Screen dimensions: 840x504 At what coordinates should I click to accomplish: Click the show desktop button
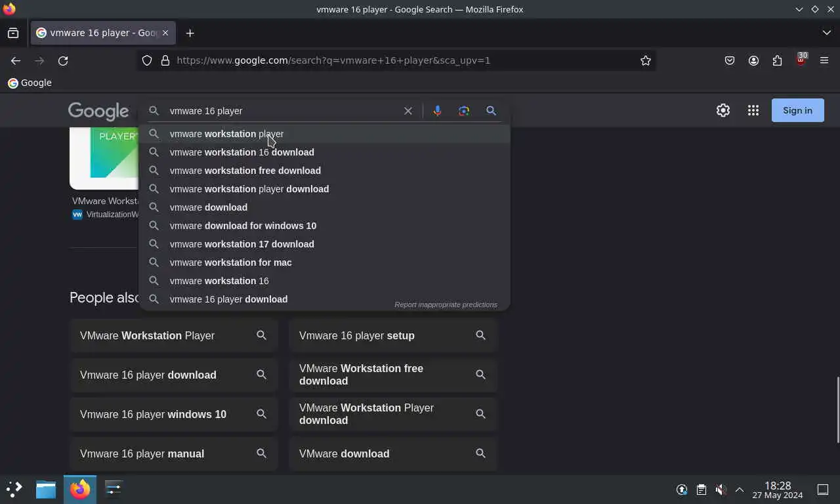[823, 490]
